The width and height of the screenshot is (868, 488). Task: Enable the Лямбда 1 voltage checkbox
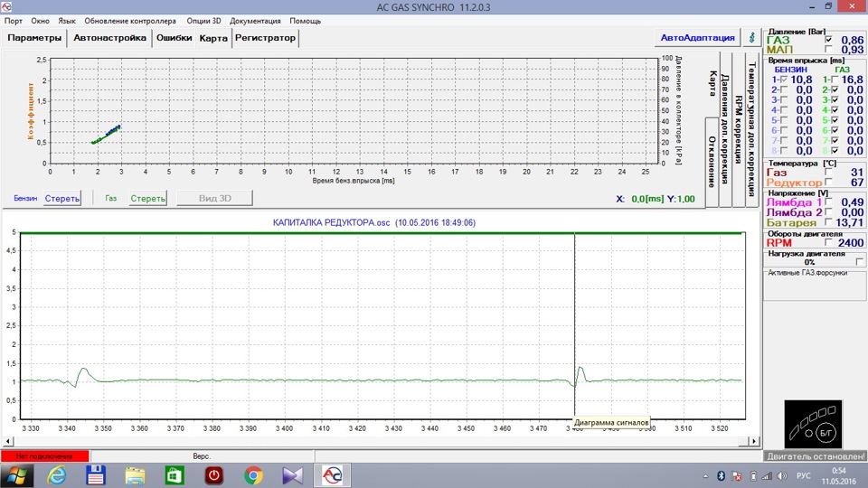828,202
